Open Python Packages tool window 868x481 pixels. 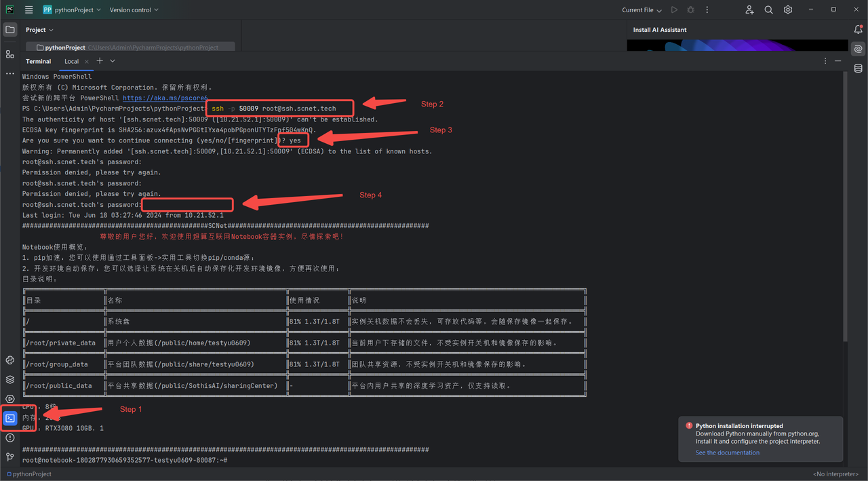coord(10,379)
